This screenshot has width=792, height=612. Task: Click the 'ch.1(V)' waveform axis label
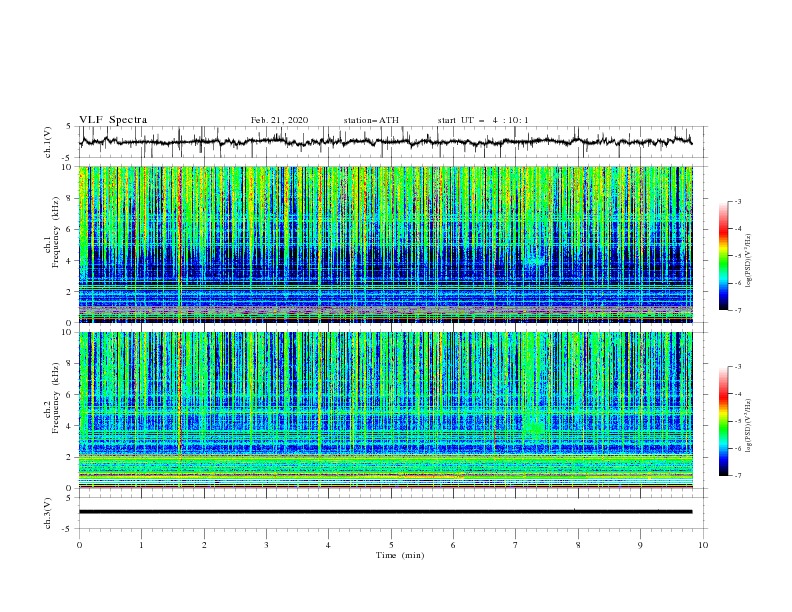48,142
